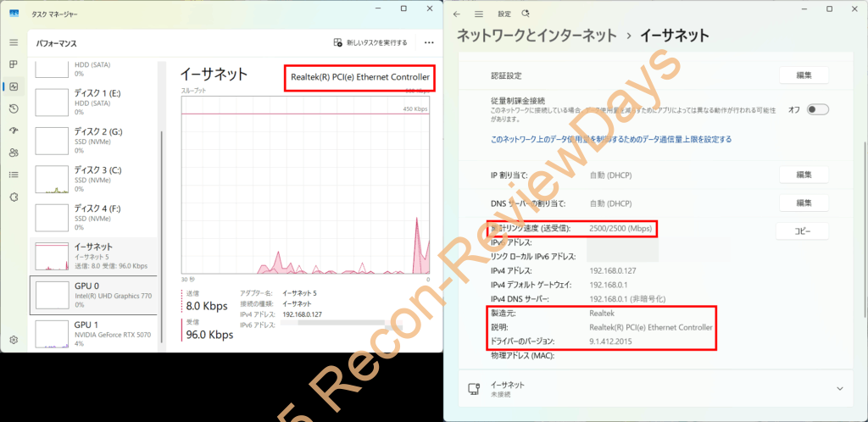Click link speed value 2500/2500 (Mbps)

pos(621,228)
